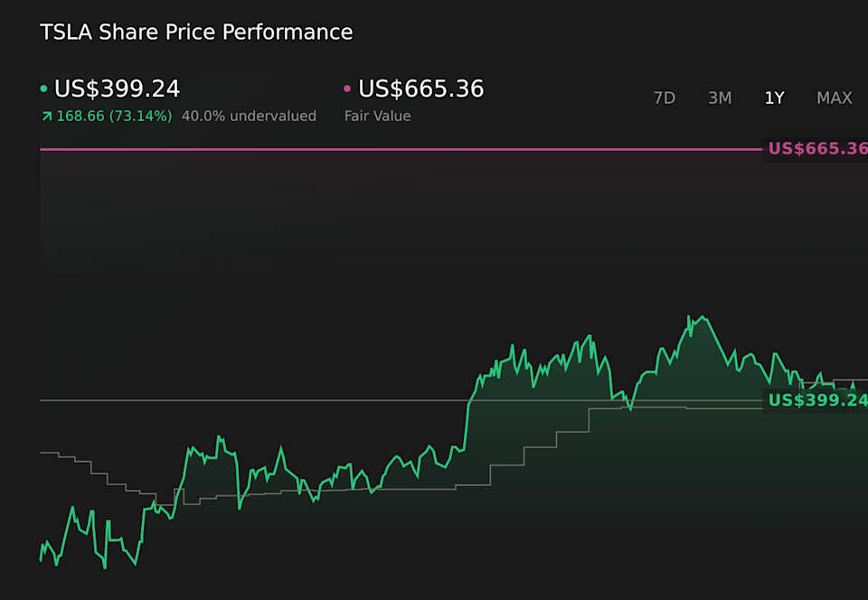Click the US$665.36 pink price tag label
Screen dimensions: 868x600
point(816,148)
